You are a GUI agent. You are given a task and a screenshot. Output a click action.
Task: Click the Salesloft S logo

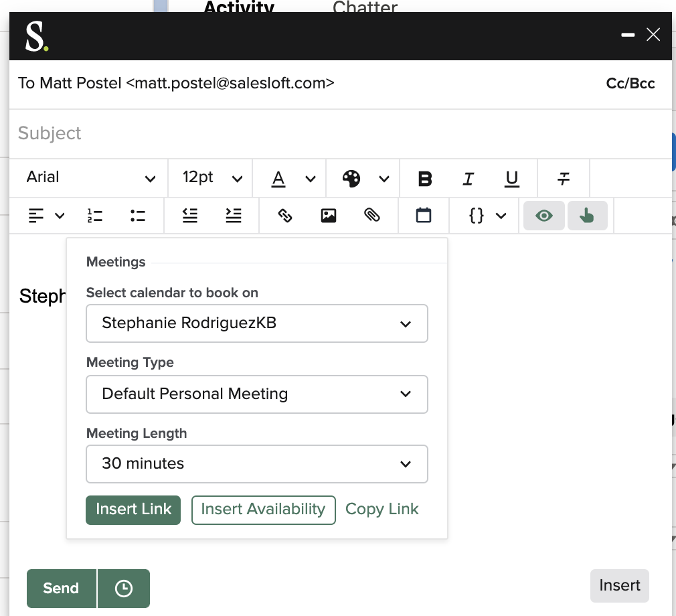coord(36,37)
